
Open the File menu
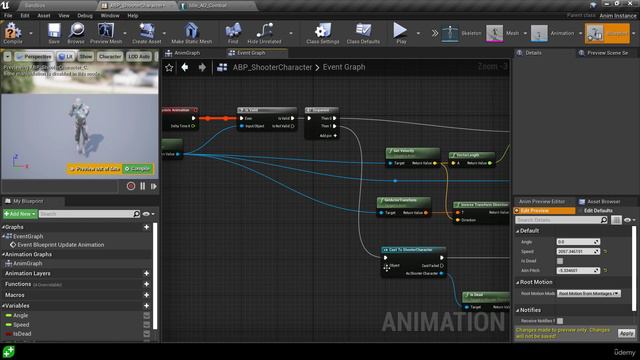coord(8,16)
